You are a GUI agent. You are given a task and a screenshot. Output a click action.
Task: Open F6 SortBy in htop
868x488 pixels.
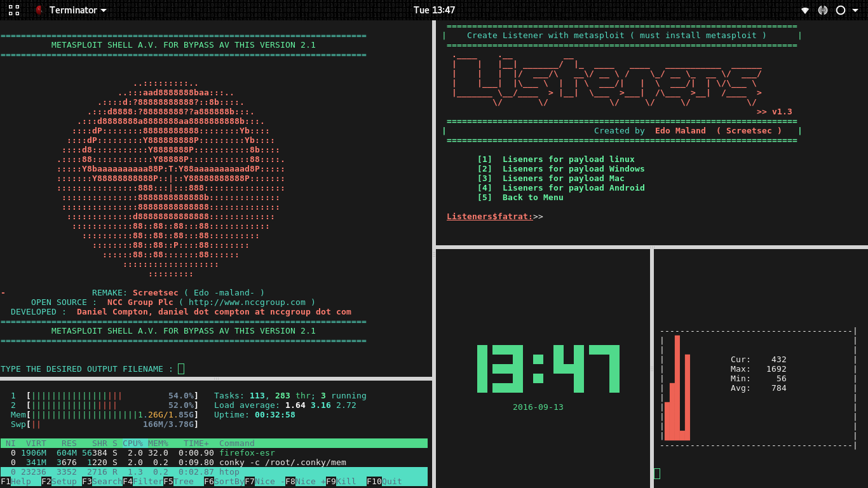click(x=224, y=482)
